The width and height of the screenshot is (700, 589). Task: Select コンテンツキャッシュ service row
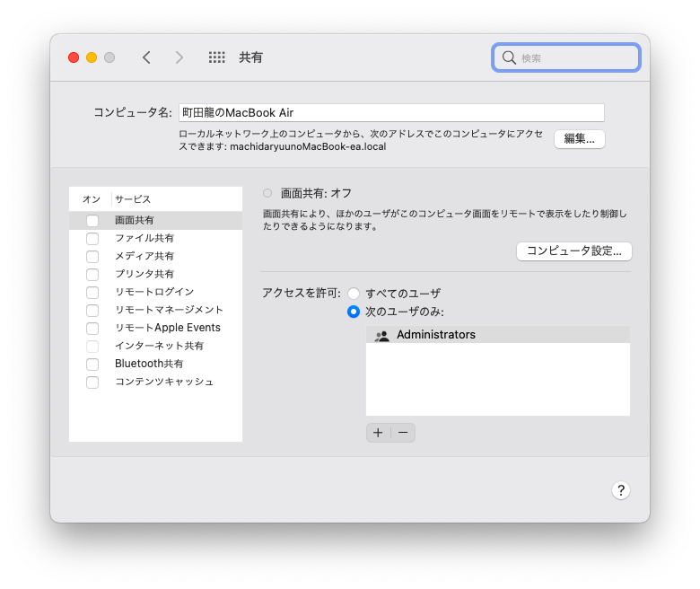pos(156,382)
